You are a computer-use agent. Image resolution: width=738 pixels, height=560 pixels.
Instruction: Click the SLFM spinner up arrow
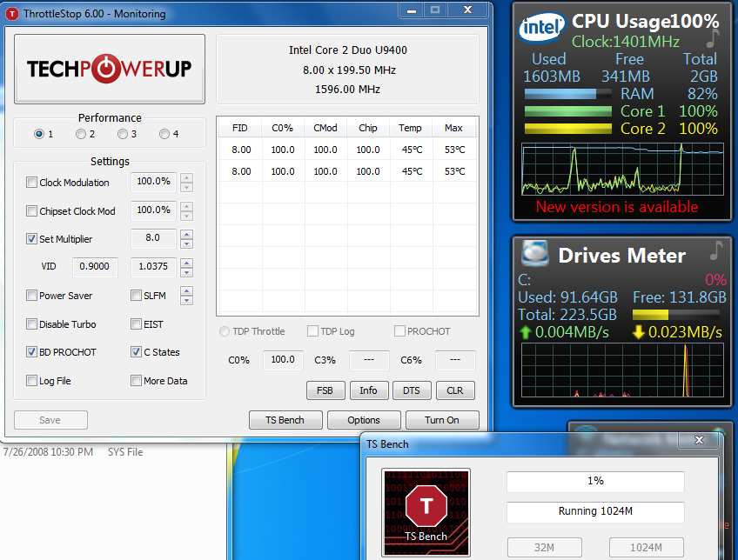tap(187, 290)
